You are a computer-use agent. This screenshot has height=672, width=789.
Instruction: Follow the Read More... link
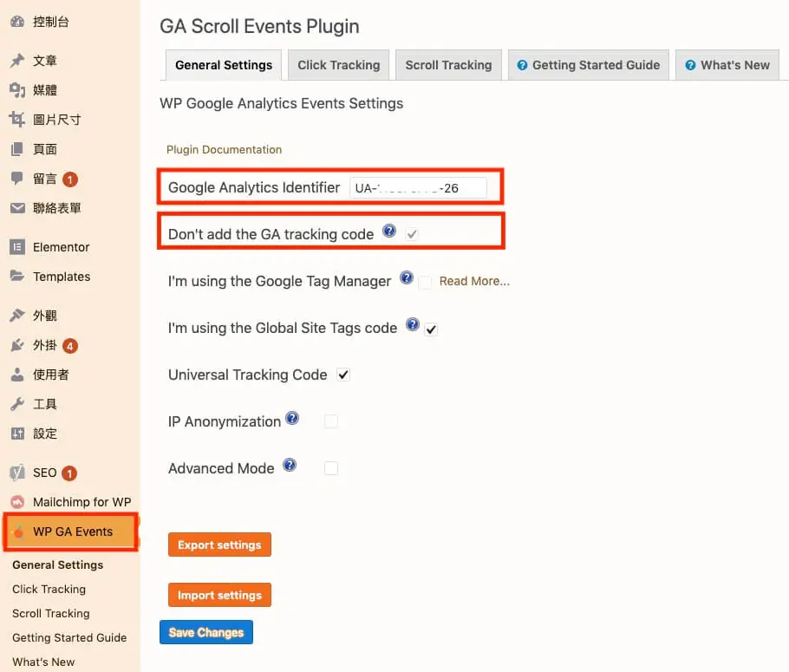point(474,281)
